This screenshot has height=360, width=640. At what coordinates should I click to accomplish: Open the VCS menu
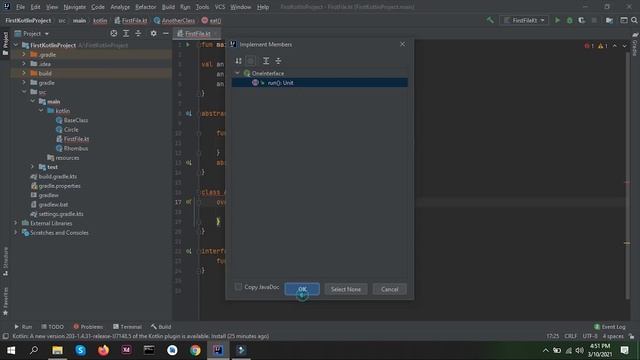pyautogui.click(x=220, y=7)
